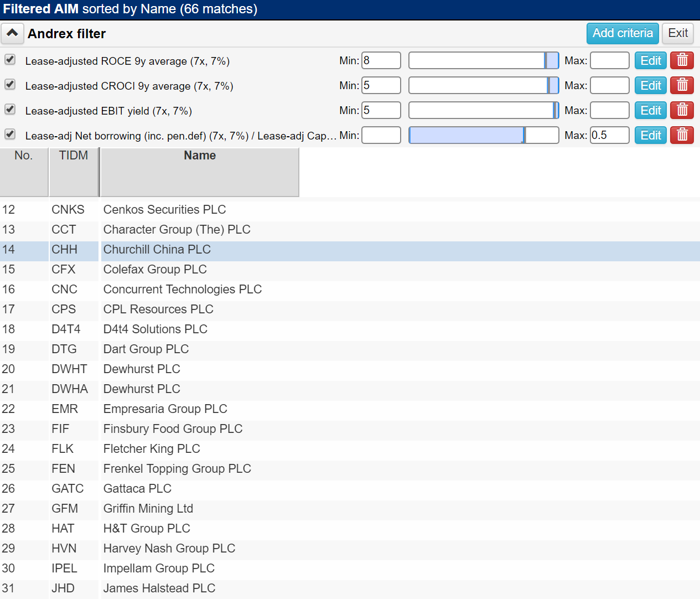Focus the Min field for ROCE 9y average
700x599 pixels.
381,60
